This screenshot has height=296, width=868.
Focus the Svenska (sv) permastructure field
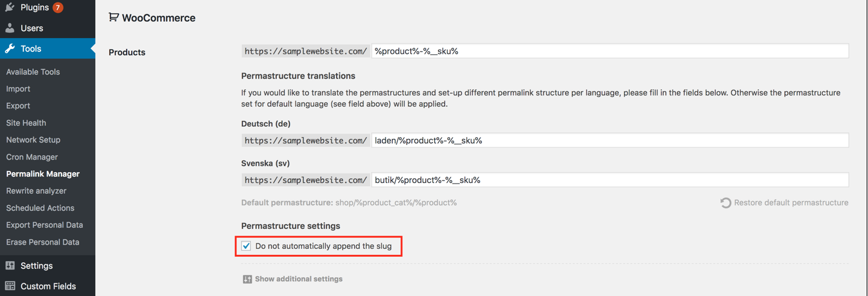pos(610,180)
